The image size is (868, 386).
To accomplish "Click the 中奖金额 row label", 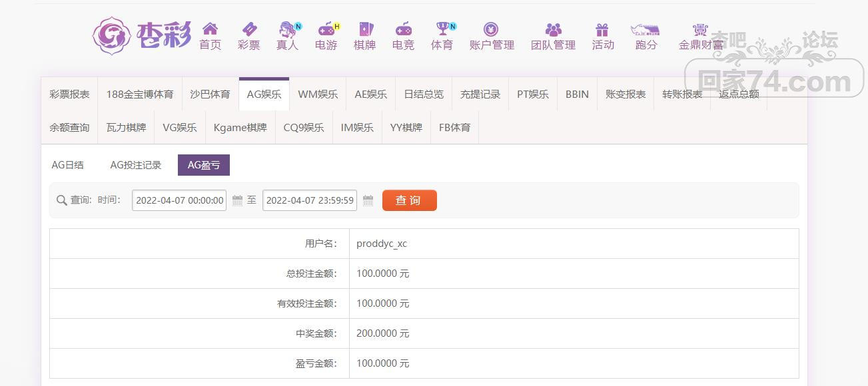I will click(x=316, y=333).
